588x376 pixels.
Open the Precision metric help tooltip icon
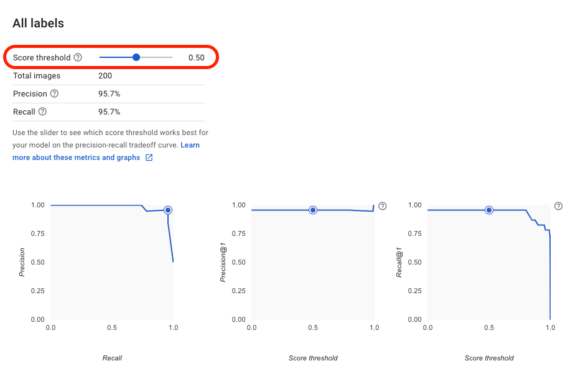click(x=54, y=94)
